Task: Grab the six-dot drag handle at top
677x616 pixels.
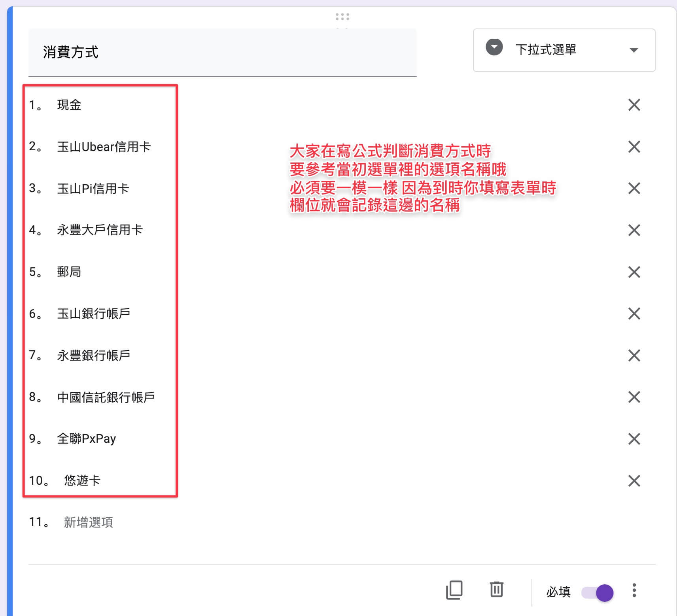Action: tap(342, 17)
